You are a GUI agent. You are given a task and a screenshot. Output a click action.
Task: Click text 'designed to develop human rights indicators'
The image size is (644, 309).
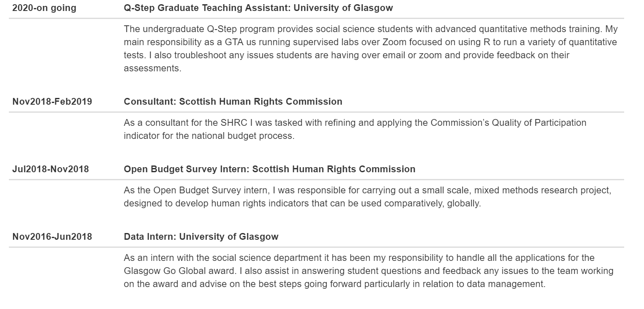point(208,204)
